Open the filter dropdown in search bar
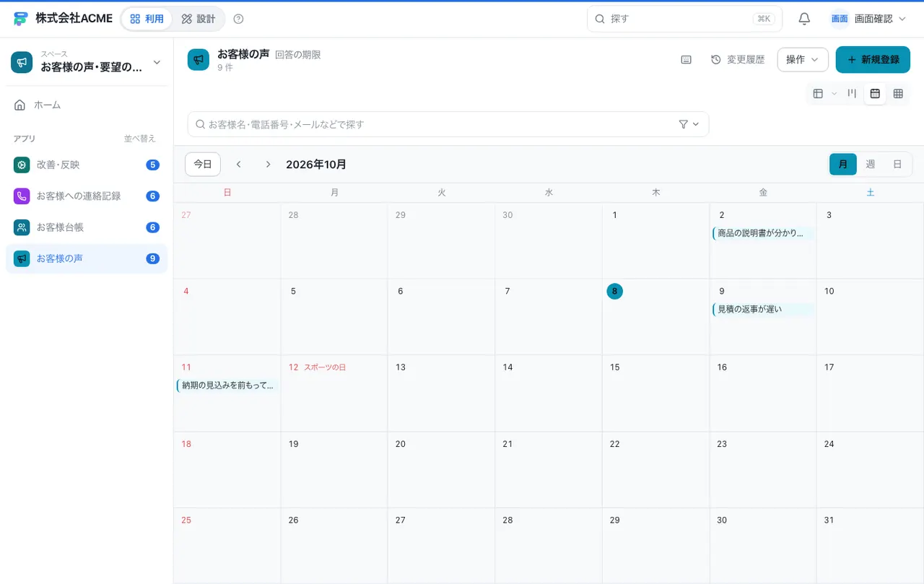Viewport: 924px width, 584px height. pyautogui.click(x=689, y=124)
